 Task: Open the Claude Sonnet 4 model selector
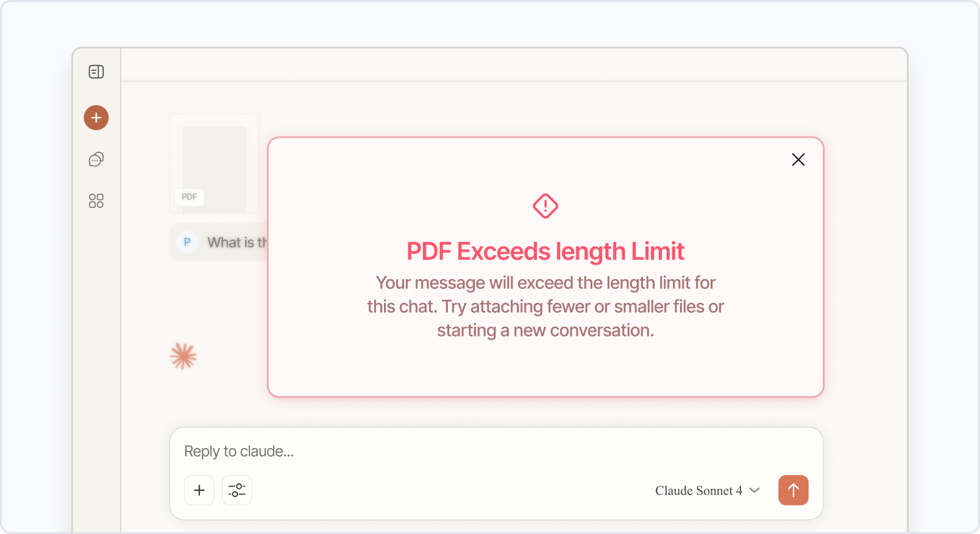click(698, 491)
